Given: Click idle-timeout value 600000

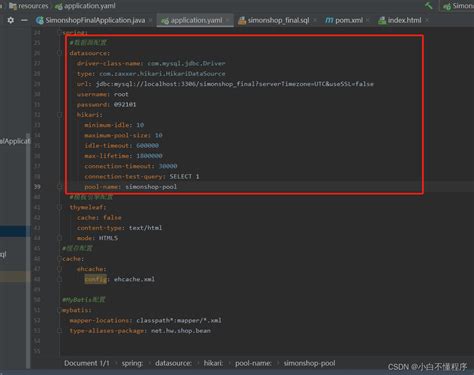Looking at the screenshot, I should [147, 146].
